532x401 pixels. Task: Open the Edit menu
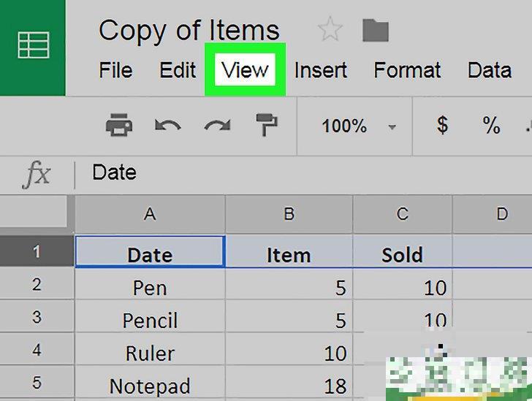click(178, 71)
